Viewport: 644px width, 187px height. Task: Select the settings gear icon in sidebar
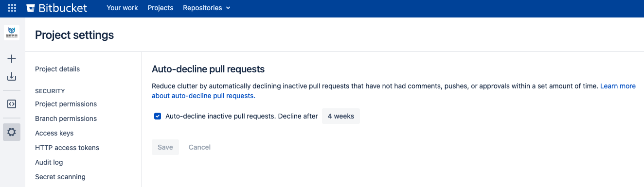(12, 132)
